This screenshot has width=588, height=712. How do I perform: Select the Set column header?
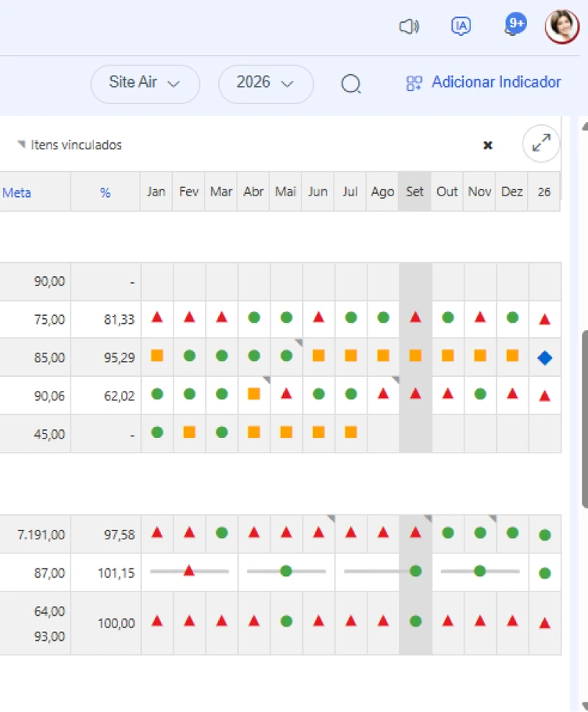tap(415, 192)
